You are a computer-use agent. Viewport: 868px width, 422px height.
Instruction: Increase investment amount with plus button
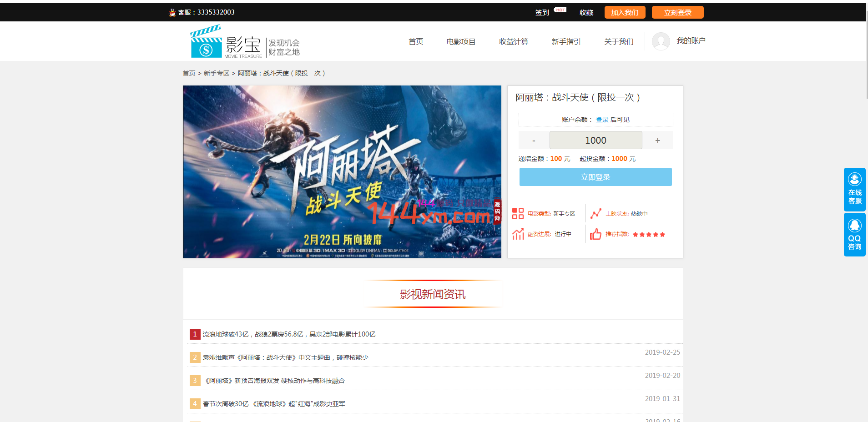[657, 141]
